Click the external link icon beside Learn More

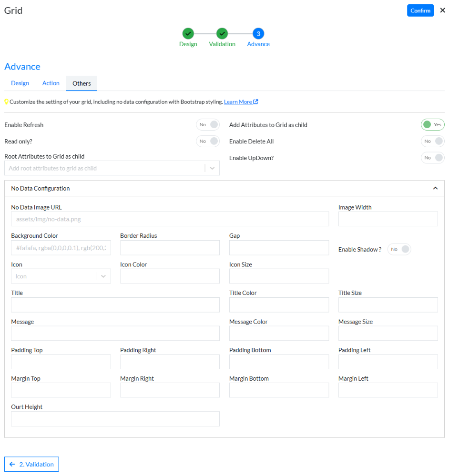pyautogui.click(x=256, y=101)
